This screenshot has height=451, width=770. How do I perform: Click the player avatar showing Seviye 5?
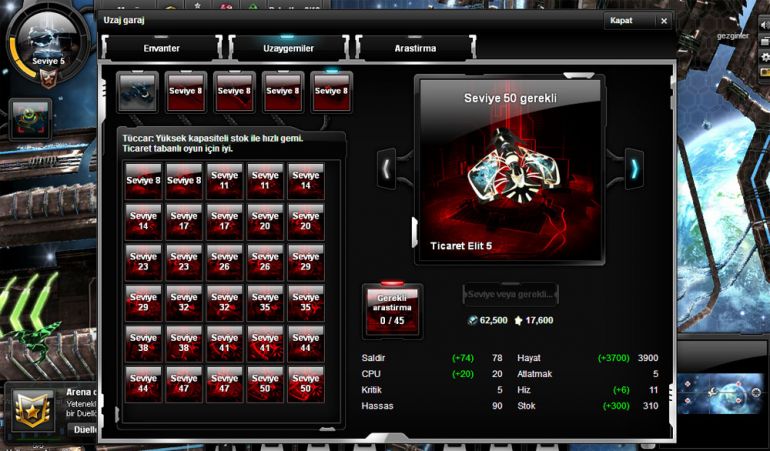pyautogui.click(x=46, y=42)
